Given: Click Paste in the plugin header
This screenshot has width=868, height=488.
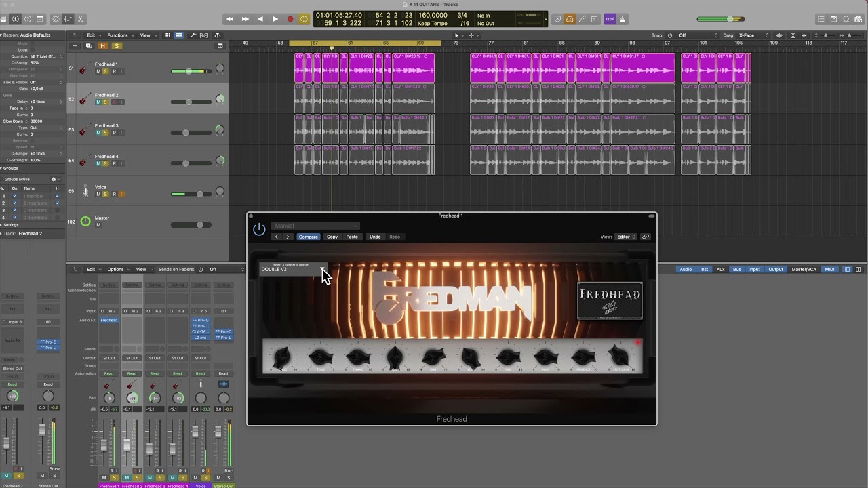Looking at the screenshot, I should [x=352, y=237].
